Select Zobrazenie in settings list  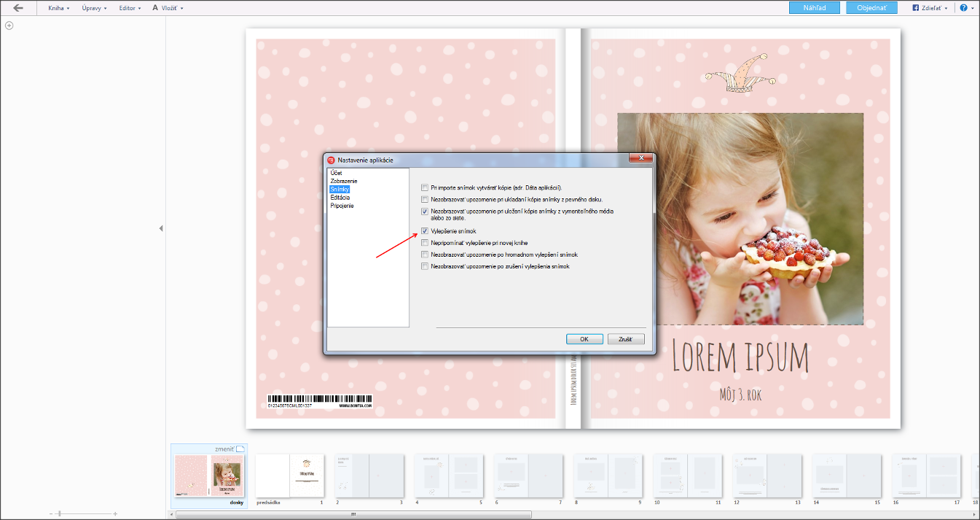344,181
